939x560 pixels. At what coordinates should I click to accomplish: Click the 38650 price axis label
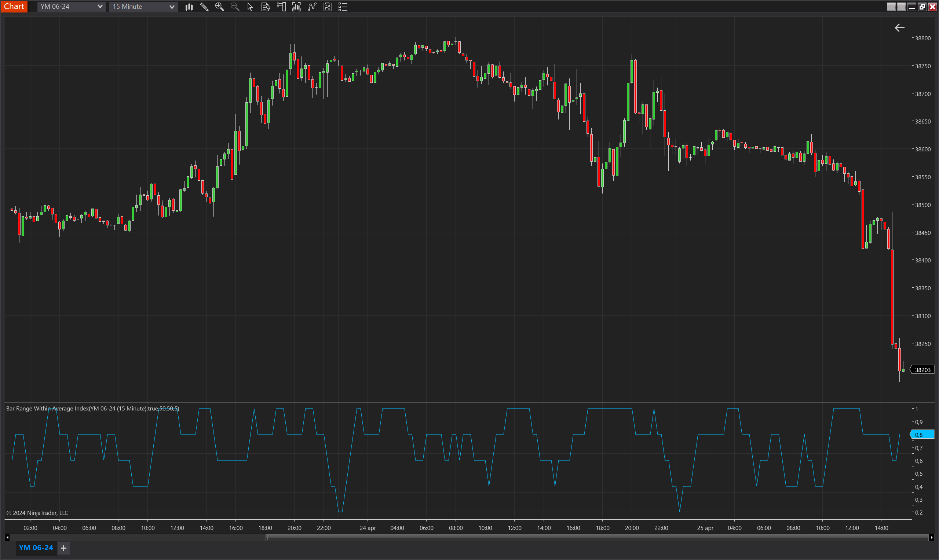point(923,122)
